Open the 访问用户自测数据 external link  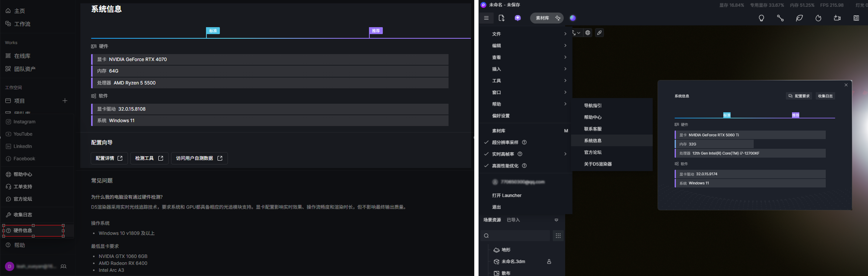[x=199, y=158]
